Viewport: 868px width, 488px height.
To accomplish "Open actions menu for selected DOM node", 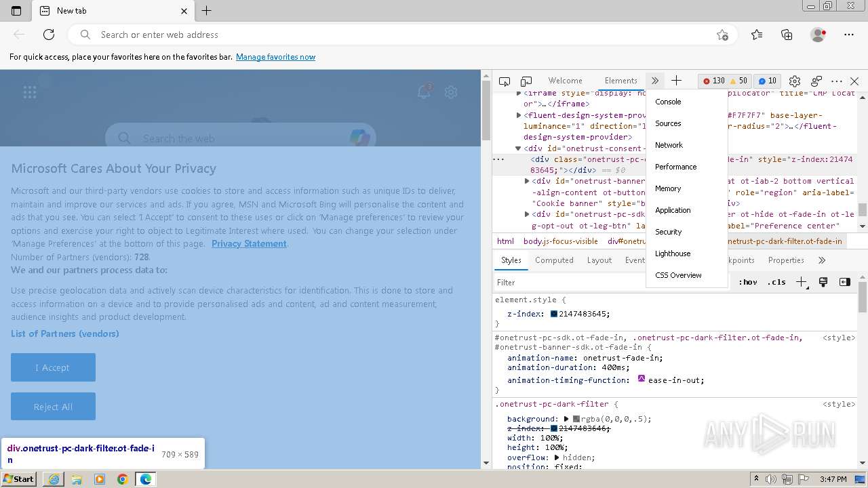I will 498,159.
